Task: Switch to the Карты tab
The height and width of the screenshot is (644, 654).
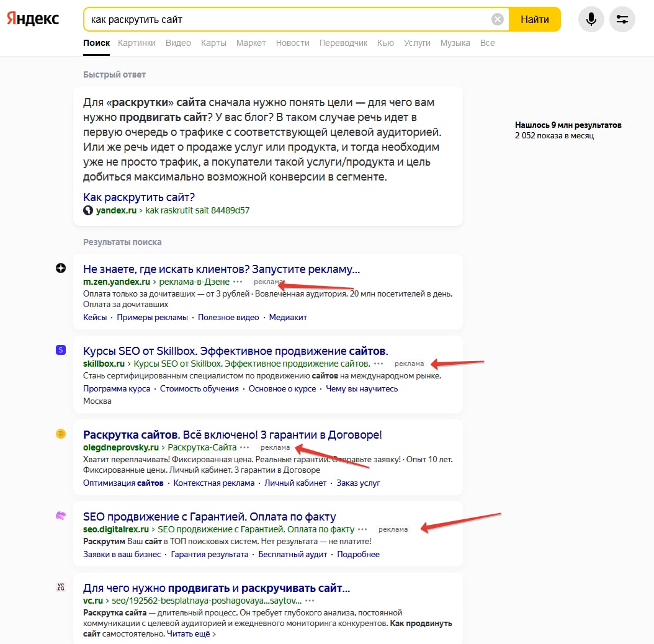Action: 213,43
